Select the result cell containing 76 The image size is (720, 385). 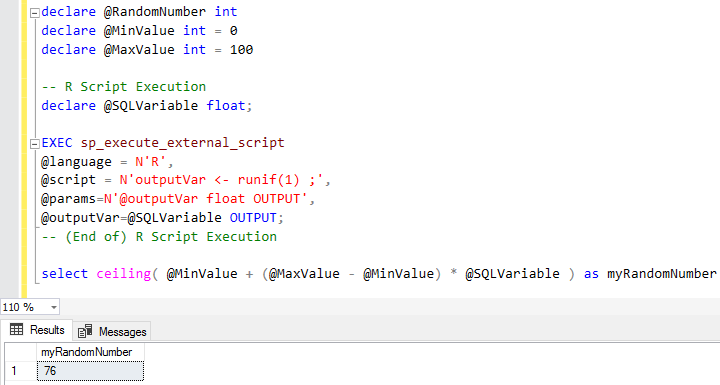click(90, 371)
